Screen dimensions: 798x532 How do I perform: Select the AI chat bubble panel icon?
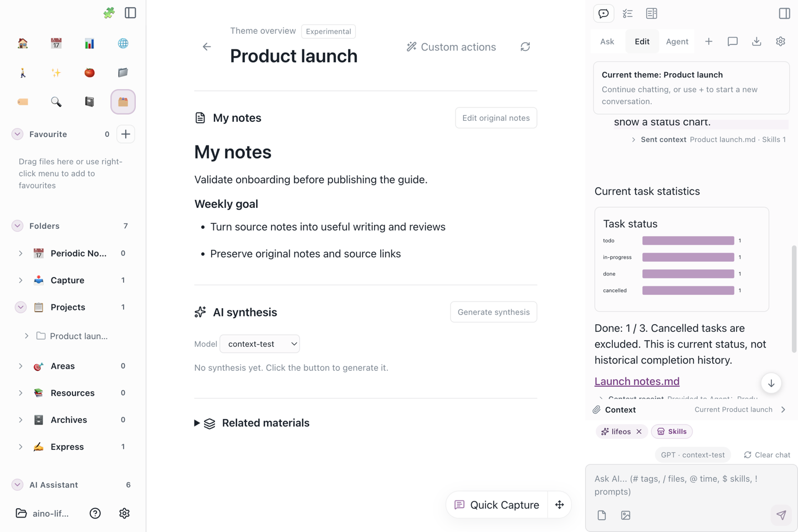coord(603,13)
